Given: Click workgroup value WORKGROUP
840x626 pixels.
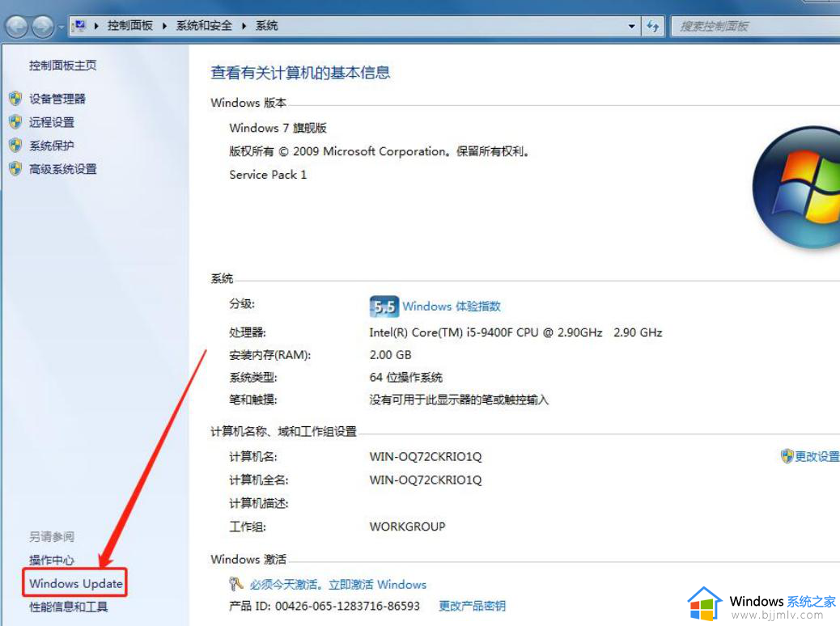Looking at the screenshot, I should click(407, 527).
